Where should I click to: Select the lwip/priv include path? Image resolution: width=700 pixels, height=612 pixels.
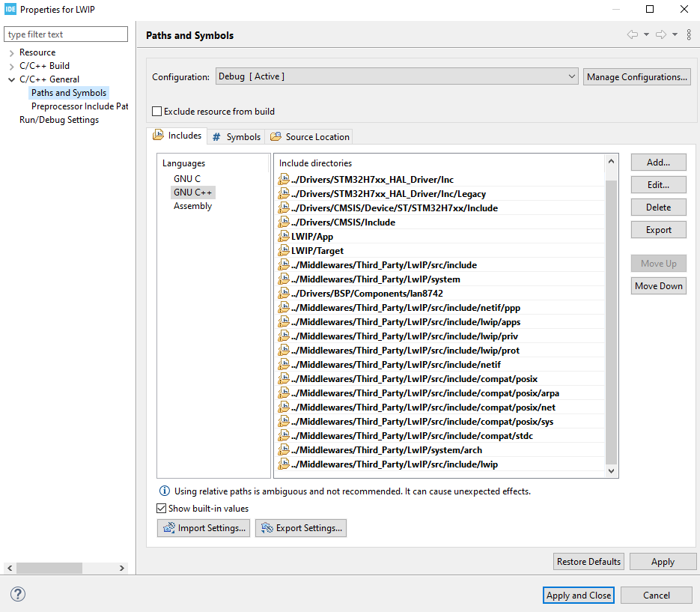point(440,336)
